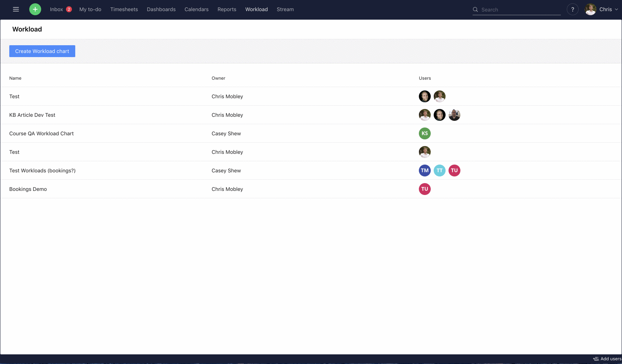Click TU avatar in Test Workloads row
622x364 pixels.
[454, 171]
